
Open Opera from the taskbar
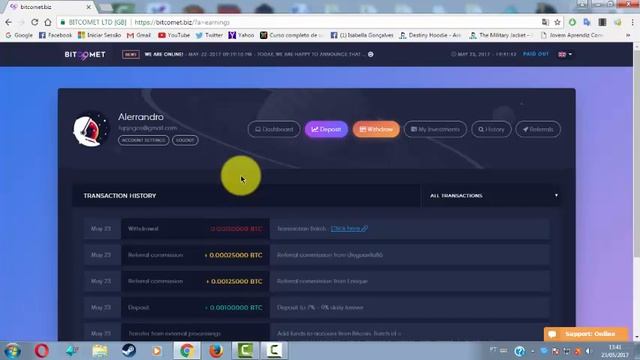coord(42,351)
